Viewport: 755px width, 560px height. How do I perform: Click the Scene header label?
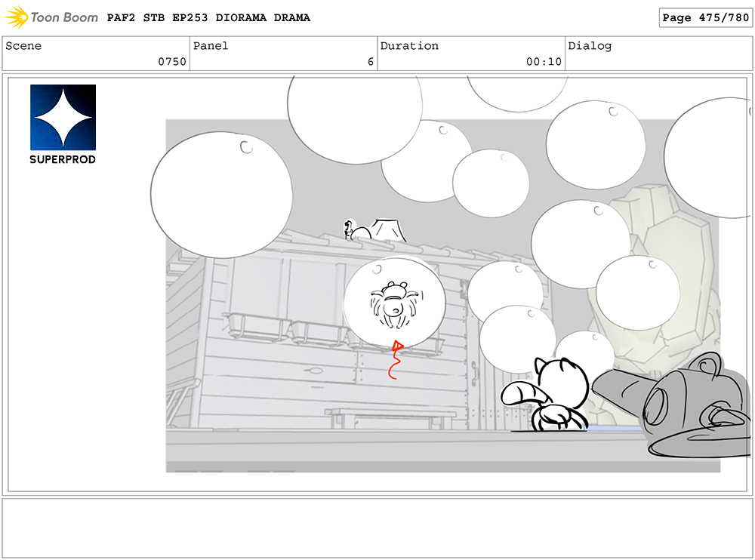[x=23, y=46]
